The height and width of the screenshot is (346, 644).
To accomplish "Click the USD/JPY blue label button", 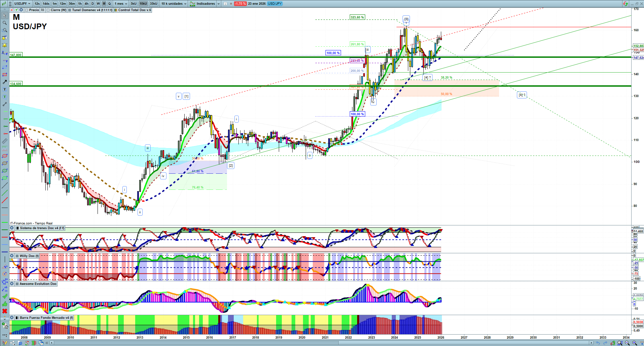I will pyautogui.click(x=275, y=4).
